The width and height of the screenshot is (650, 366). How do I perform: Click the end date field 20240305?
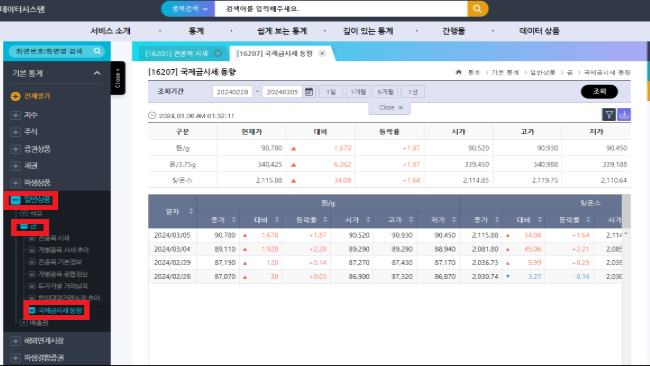(282, 92)
